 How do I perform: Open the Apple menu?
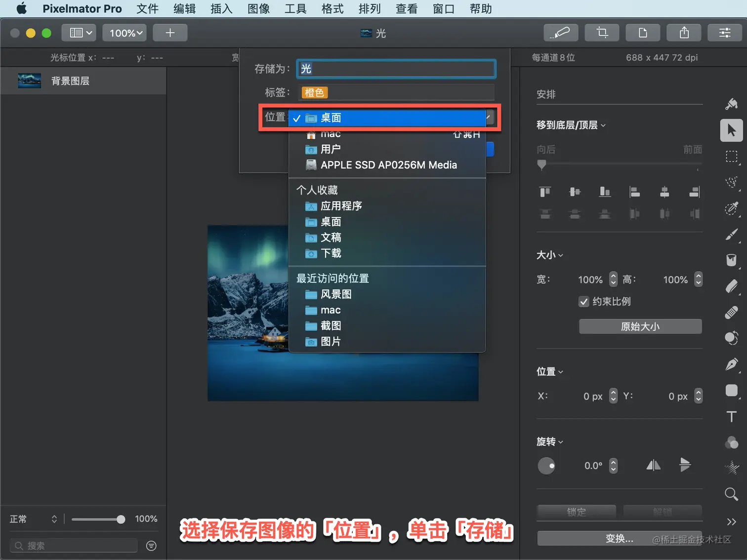tap(22, 9)
